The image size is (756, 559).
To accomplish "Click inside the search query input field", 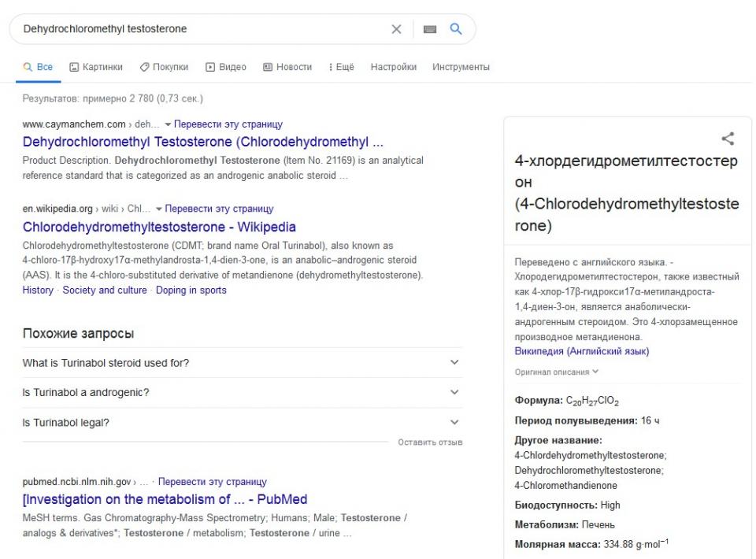I will (x=197, y=29).
